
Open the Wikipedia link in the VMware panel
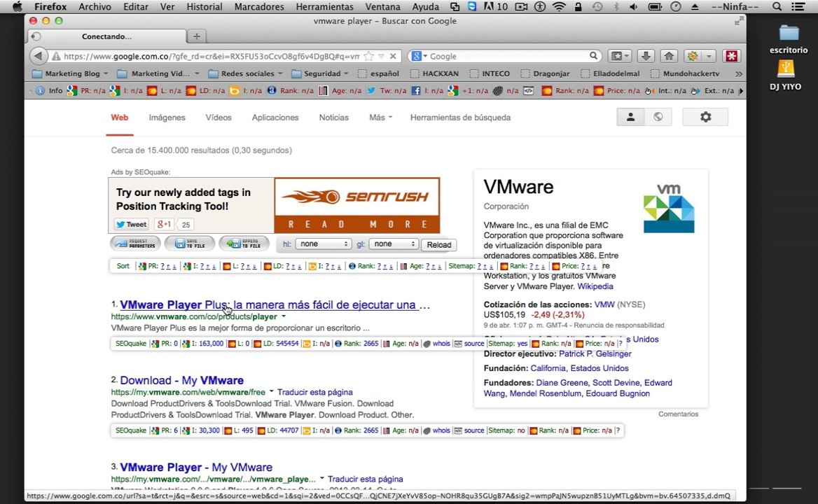pyautogui.click(x=595, y=286)
